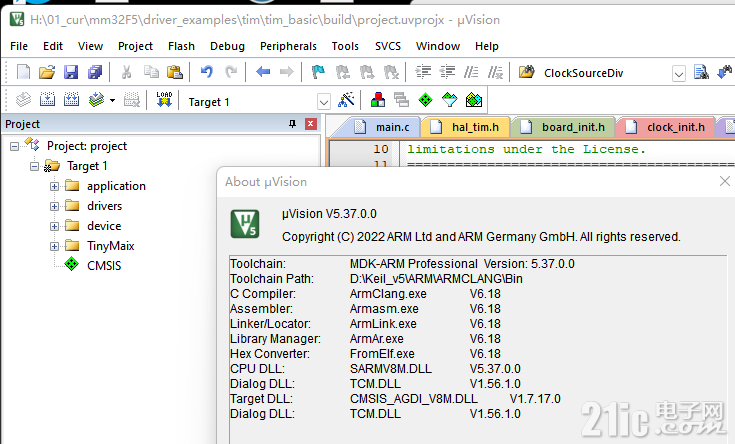Expand the drivers folder group
Image resolution: width=735 pixels, height=444 pixels.
[x=54, y=206]
